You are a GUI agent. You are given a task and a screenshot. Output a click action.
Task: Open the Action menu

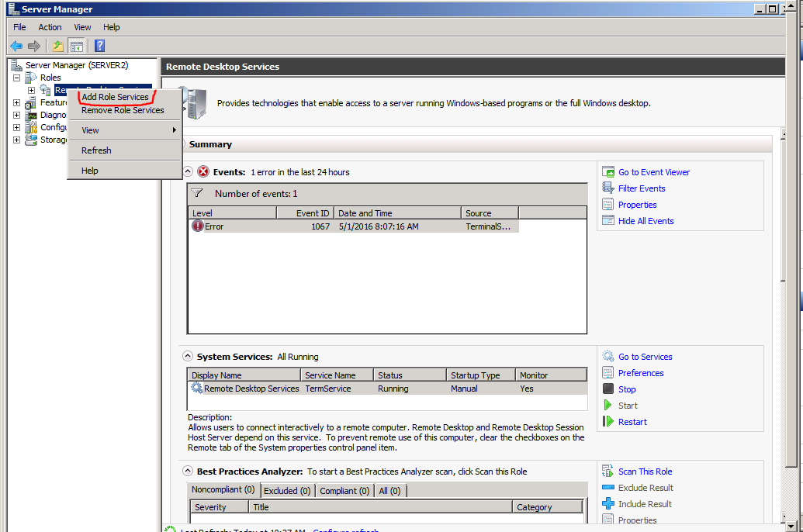(x=50, y=27)
